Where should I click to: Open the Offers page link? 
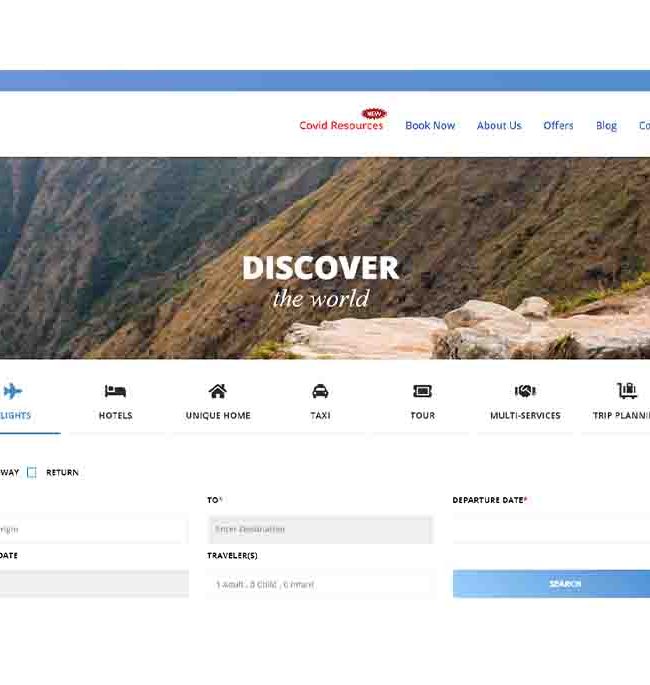click(558, 126)
